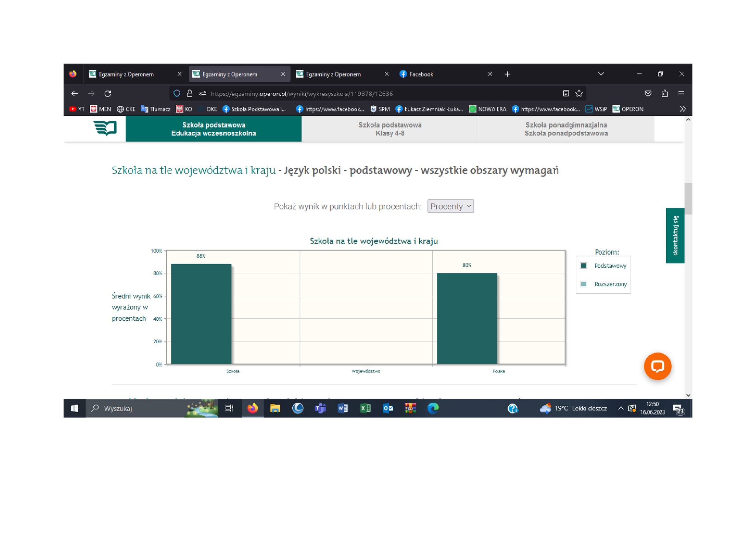756x535 pixels.
Task: Open the weather widget 19°C Lekki deszcz
Action: point(573,408)
